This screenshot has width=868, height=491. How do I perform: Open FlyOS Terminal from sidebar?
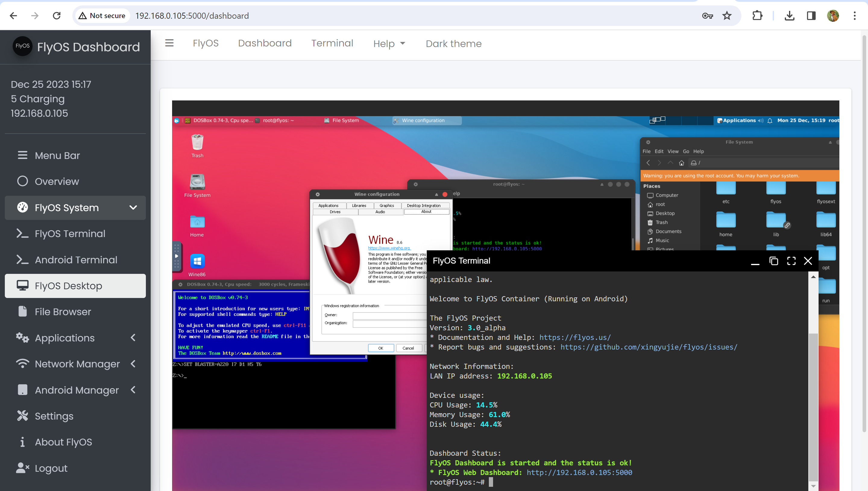[70, 233]
